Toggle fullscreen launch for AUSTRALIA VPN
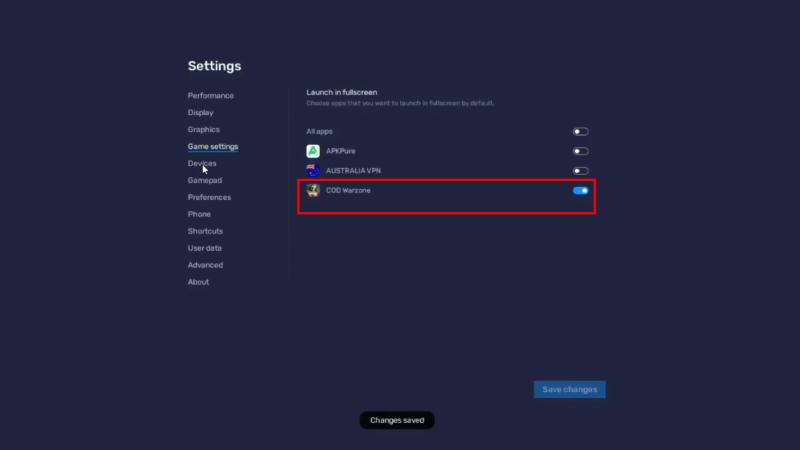 click(x=580, y=171)
